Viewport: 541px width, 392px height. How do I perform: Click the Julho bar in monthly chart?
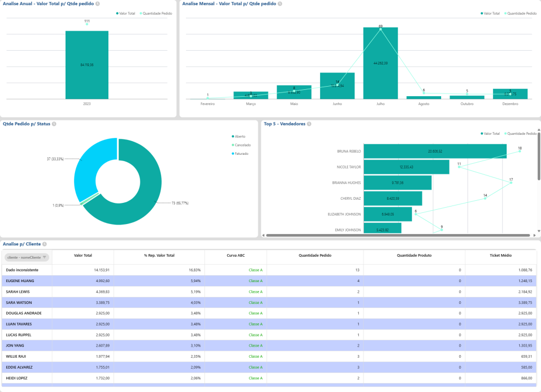[x=380, y=63]
